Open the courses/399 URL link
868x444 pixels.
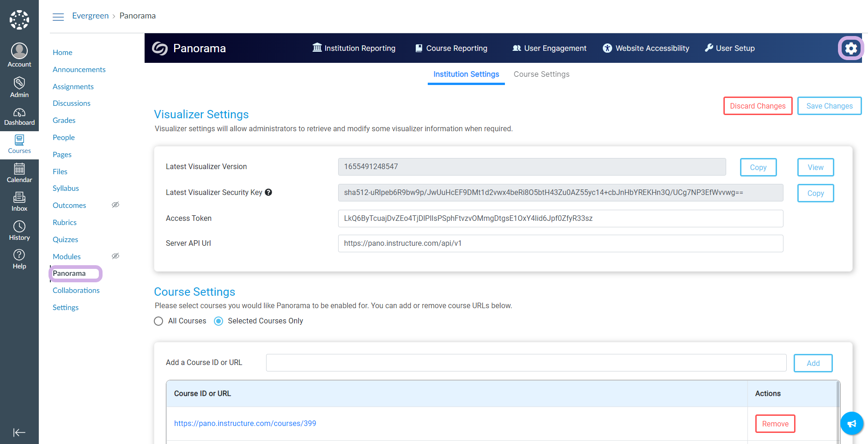pos(245,423)
